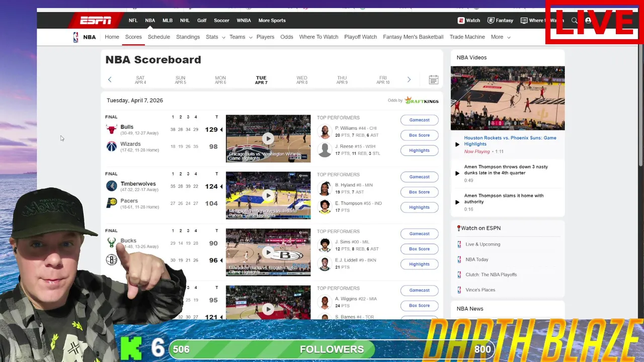Click E.J. Liddell player headshot
The width and height of the screenshot is (644, 362).
coord(325,263)
